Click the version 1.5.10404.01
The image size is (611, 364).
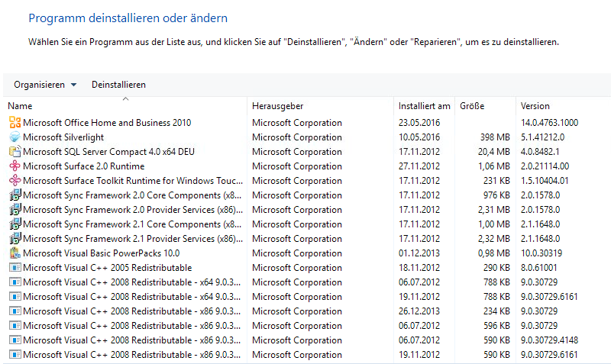(x=545, y=181)
